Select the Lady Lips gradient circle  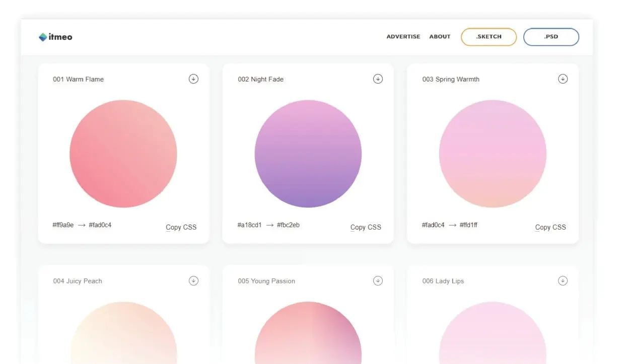493,333
